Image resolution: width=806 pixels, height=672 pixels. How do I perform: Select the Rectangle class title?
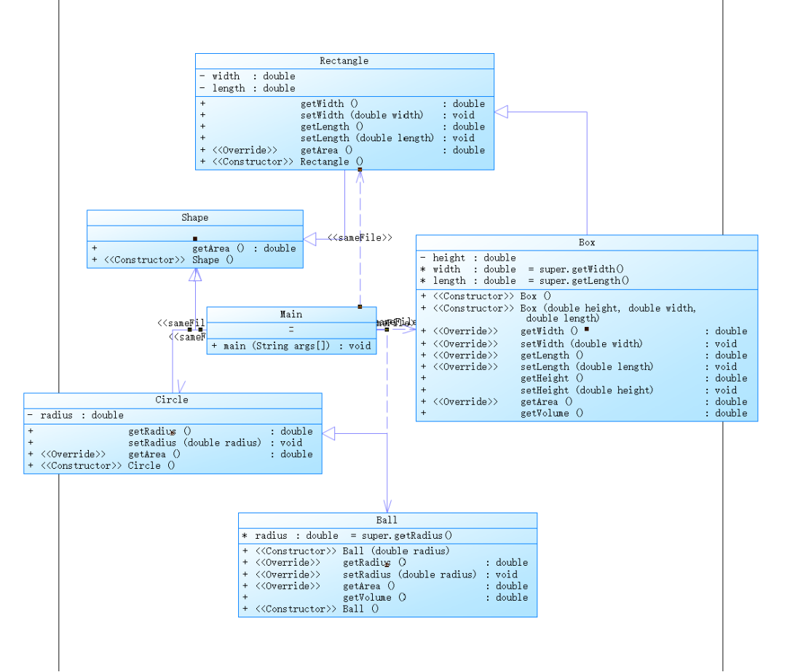pos(344,60)
